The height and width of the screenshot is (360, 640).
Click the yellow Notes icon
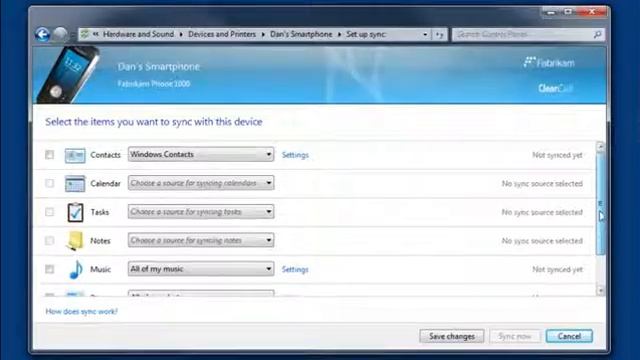[75, 240]
